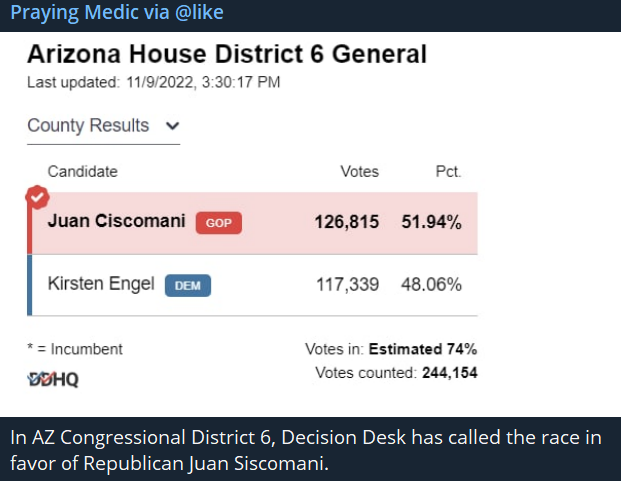Click the DDHQ logo
This screenshot has height=481, width=621.
(52, 380)
